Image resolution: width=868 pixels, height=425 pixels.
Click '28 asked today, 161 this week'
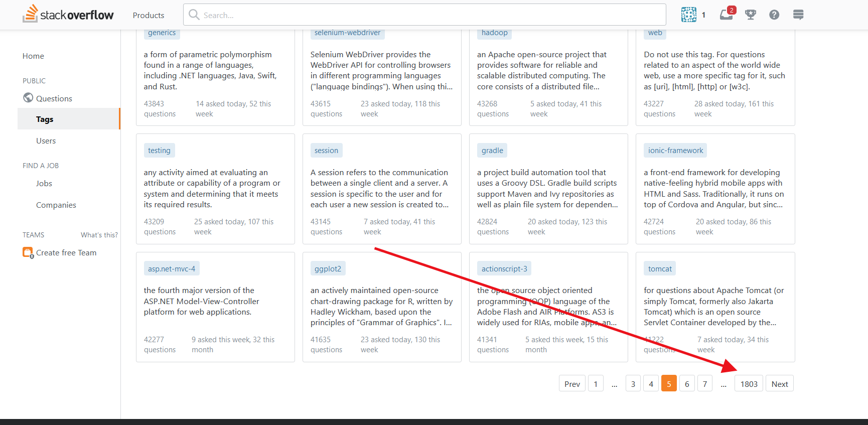(x=734, y=109)
